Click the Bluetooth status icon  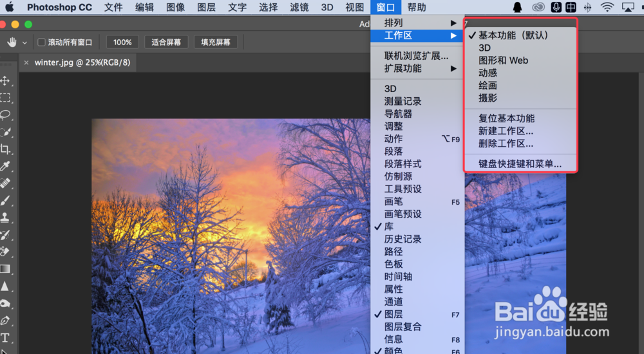588,7
